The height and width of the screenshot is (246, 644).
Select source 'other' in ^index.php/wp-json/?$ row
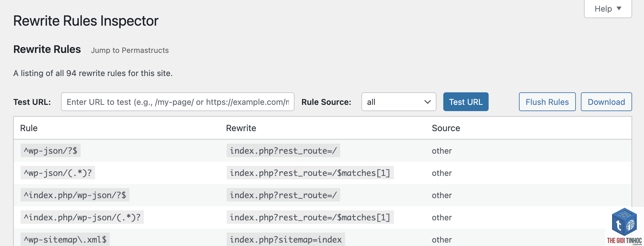pos(442,195)
